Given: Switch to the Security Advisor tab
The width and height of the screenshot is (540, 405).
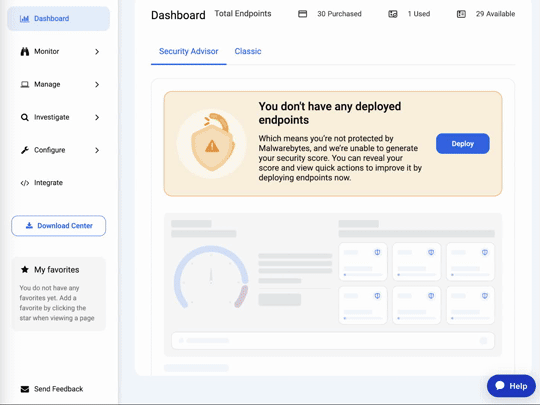Looking at the screenshot, I should click(188, 51).
